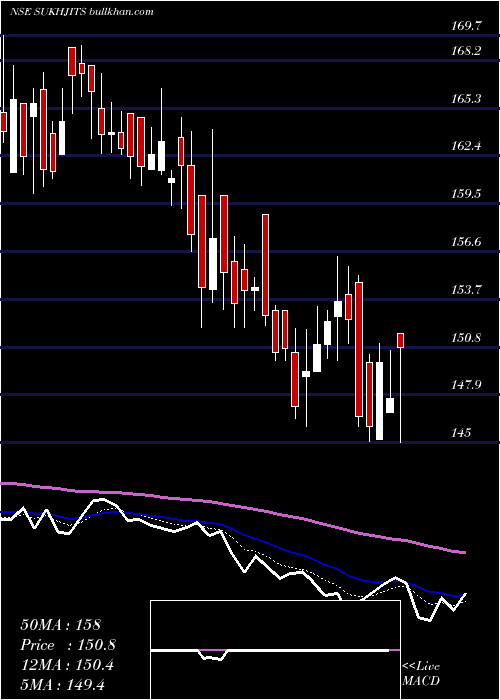500x700 pixels.
Task: Click the last red candlestick near 150.8
Action: click(401, 340)
